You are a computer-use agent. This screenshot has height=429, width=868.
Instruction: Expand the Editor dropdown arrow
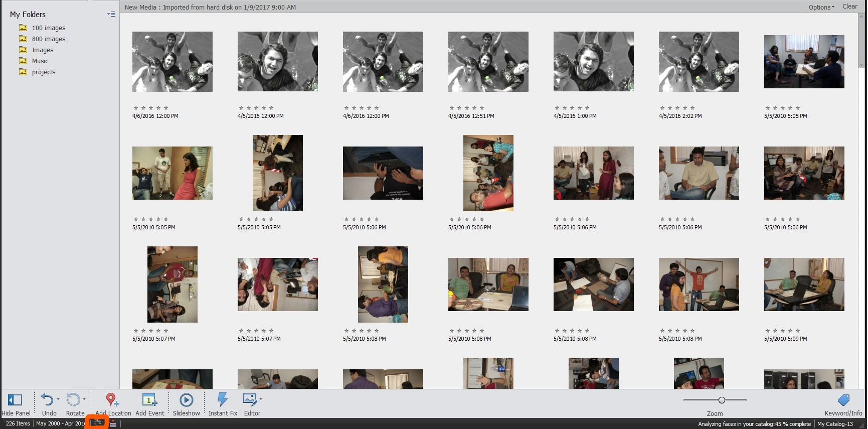click(x=261, y=399)
